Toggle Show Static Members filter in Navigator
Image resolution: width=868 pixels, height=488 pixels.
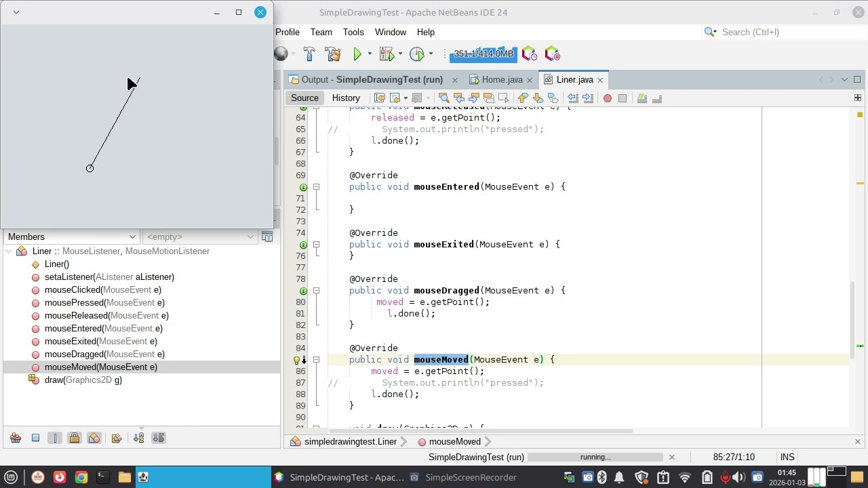(x=55, y=438)
